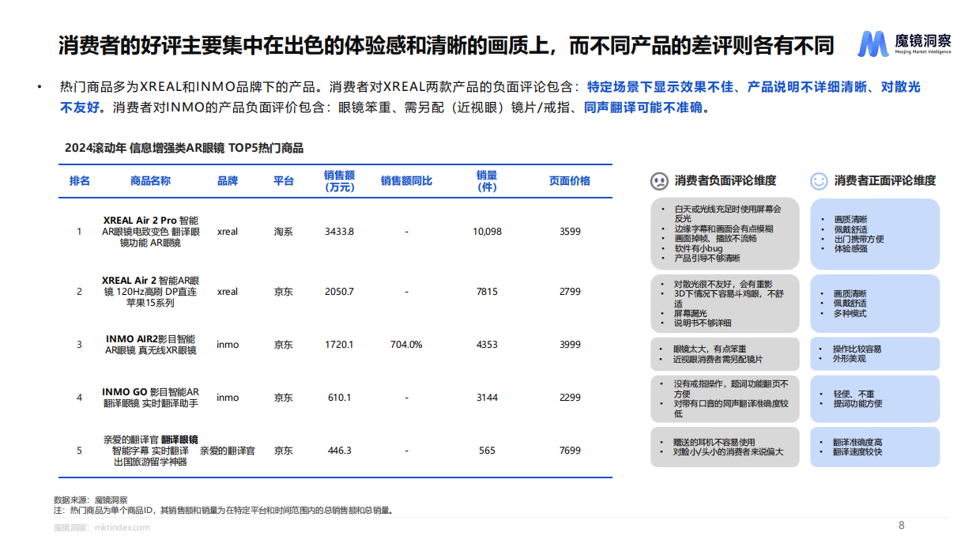Click the highlighted text 同声翻译可能不准确
The width and height of the screenshot is (980, 551).
click(643, 108)
